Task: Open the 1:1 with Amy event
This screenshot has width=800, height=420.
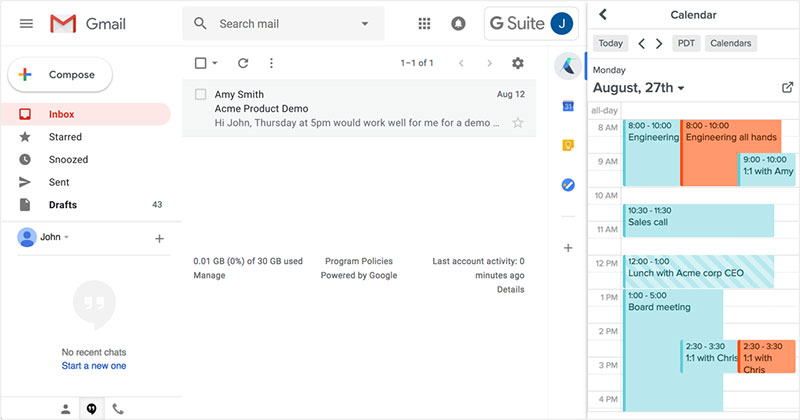Action: click(x=767, y=169)
